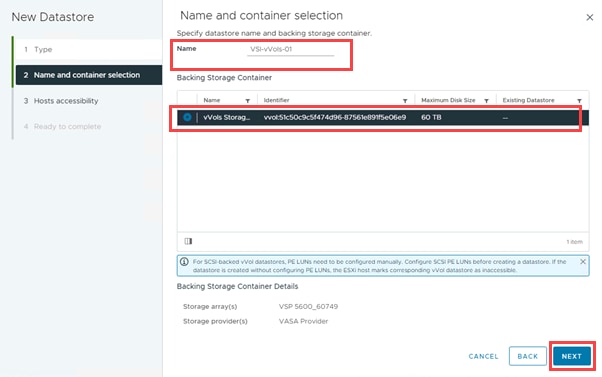Click the datastore Name input field

pos(291,49)
